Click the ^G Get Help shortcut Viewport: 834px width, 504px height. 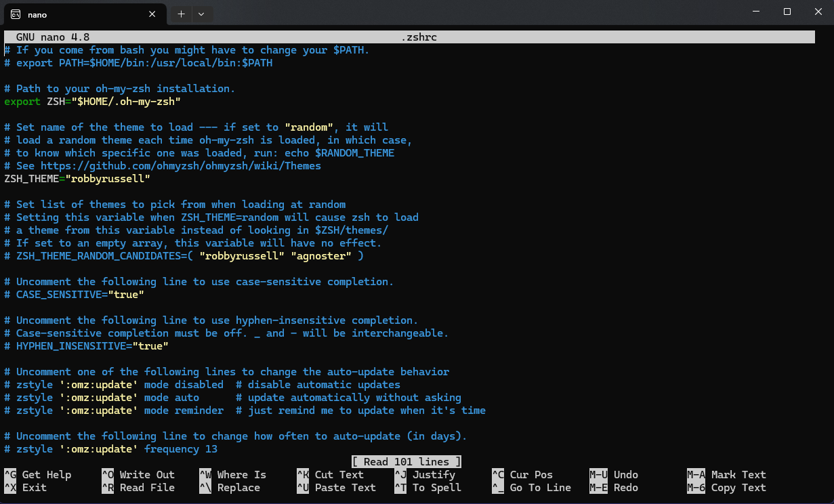tap(38, 475)
